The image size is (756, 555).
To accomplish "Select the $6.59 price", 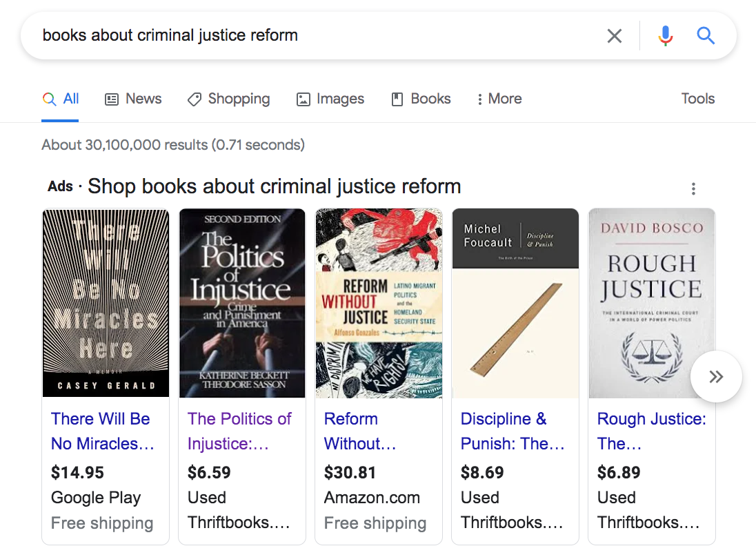I will tap(209, 472).
